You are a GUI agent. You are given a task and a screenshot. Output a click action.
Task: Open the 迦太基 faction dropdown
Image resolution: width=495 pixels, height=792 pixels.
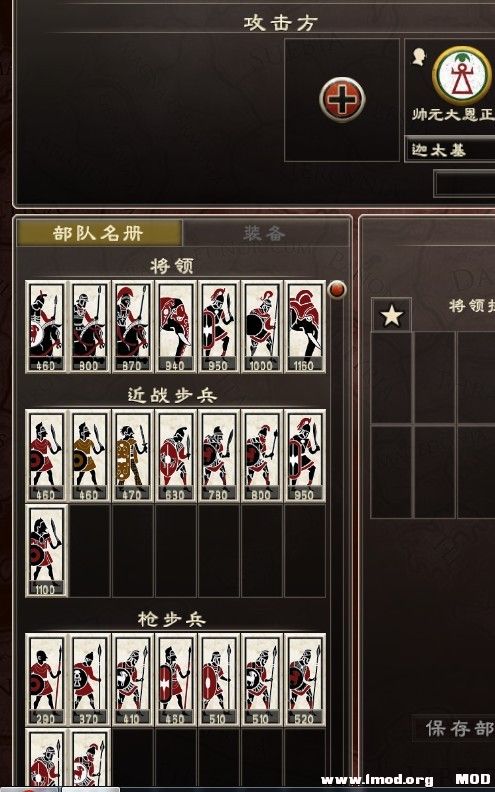[450, 150]
